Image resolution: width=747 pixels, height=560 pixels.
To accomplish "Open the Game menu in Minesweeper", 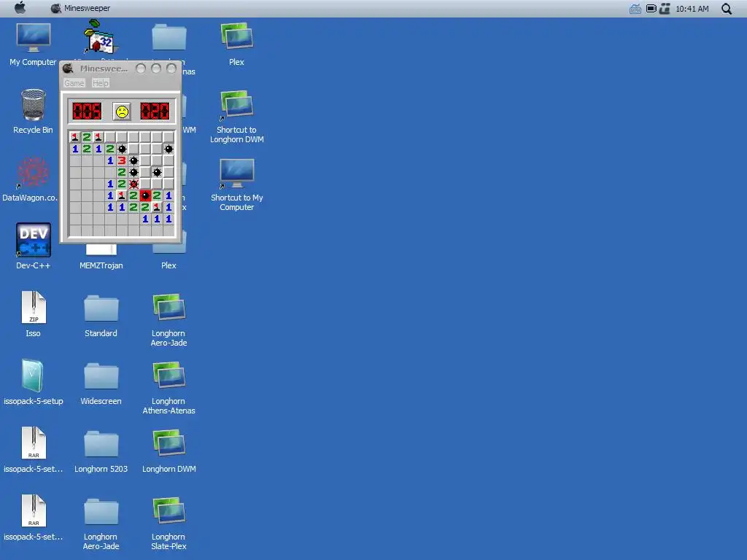I will point(74,83).
